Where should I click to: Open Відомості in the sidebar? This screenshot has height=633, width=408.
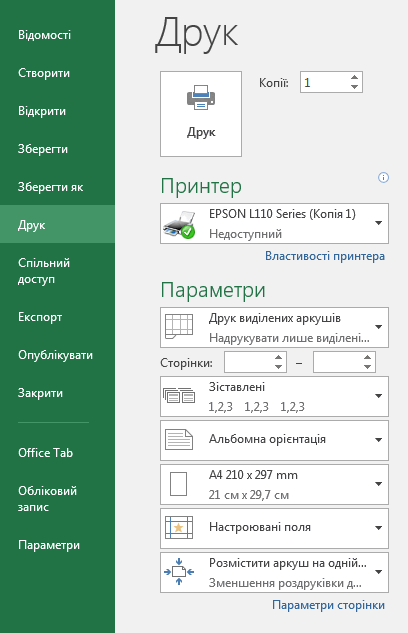point(57,35)
